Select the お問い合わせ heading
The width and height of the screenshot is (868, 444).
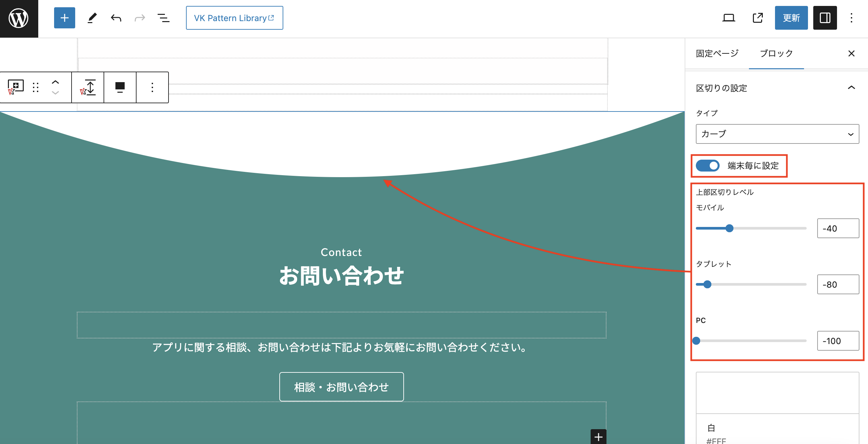(341, 275)
